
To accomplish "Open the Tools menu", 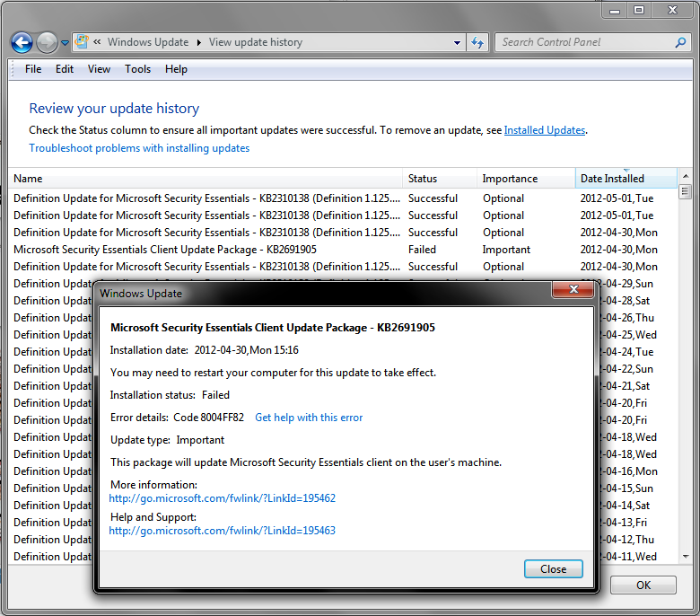I will (x=137, y=69).
